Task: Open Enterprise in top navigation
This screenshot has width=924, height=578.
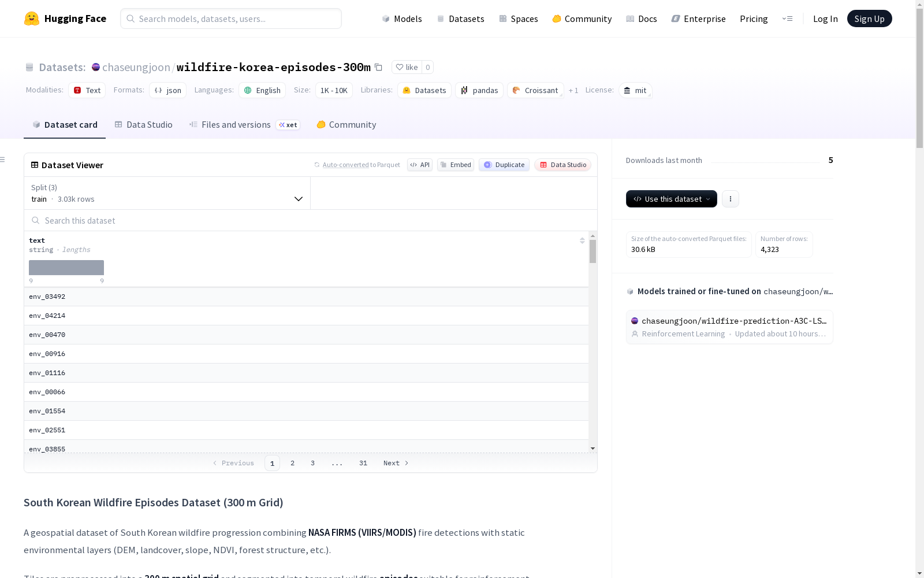Action: click(699, 18)
